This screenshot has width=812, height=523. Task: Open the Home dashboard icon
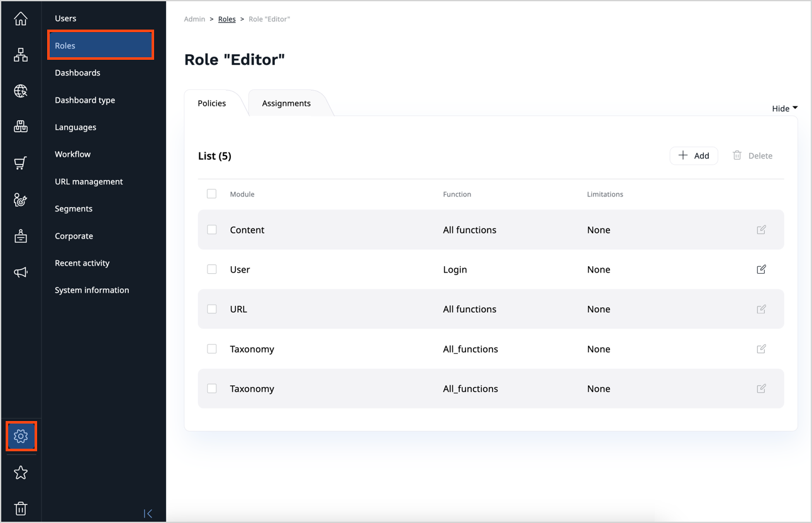click(x=21, y=18)
